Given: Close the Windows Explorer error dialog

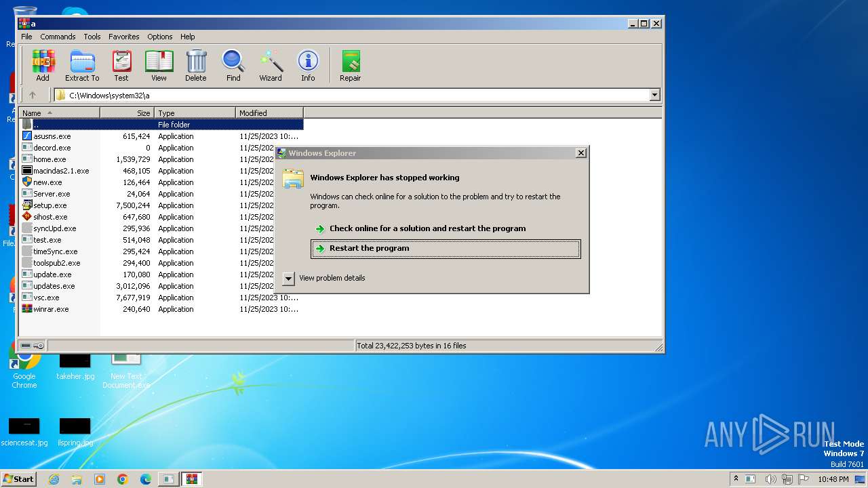Looking at the screenshot, I should click(x=581, y=153).
